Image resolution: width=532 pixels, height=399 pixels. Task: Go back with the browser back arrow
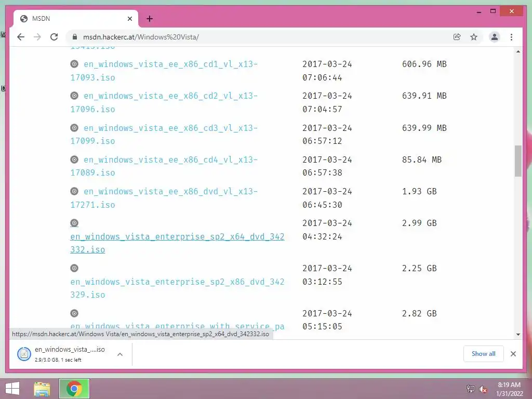tap(21, 37)
